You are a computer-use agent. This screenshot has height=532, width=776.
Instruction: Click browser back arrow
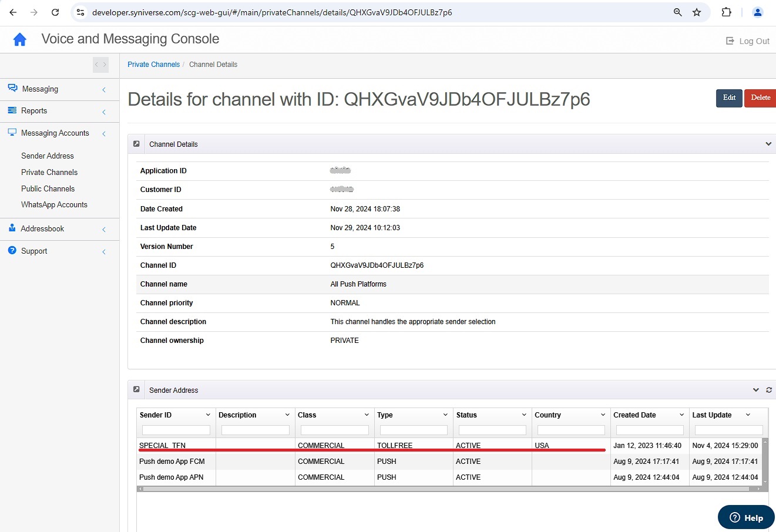pos(13,12)
